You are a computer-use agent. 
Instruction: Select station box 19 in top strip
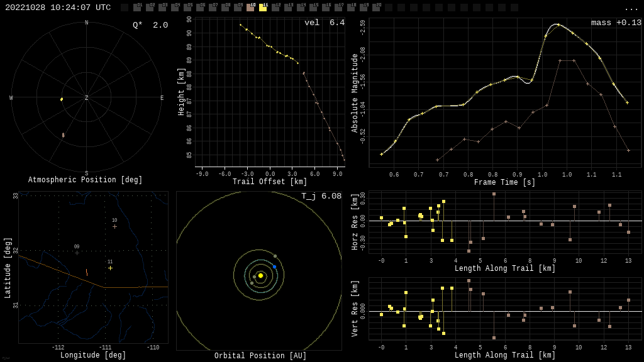coord(363,8)
